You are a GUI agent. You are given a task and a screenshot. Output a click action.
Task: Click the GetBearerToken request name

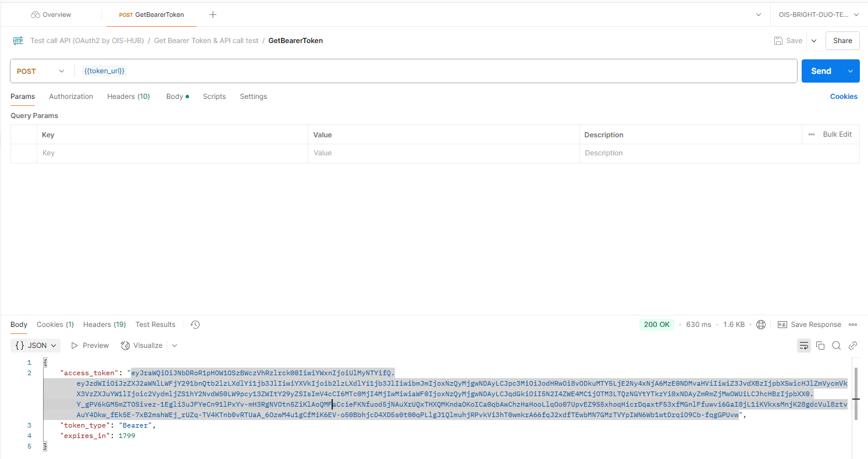(296, 41)
